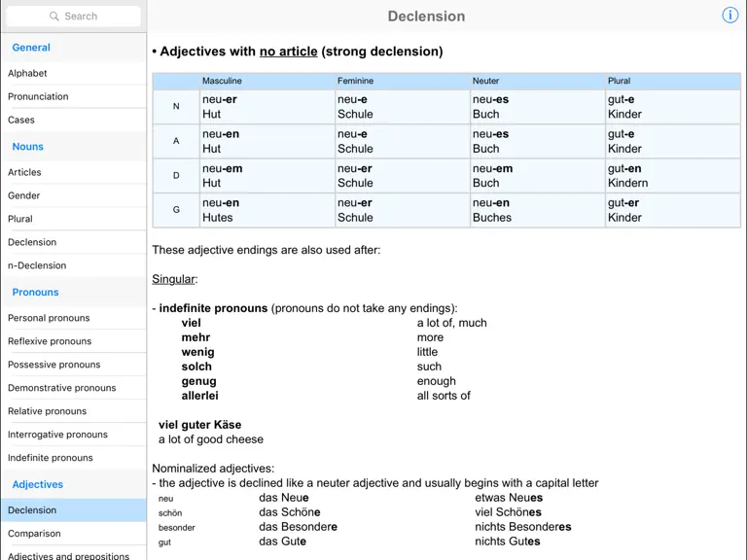
Task: Select Interrogative pronouns
Action: (x=73, y=435)
